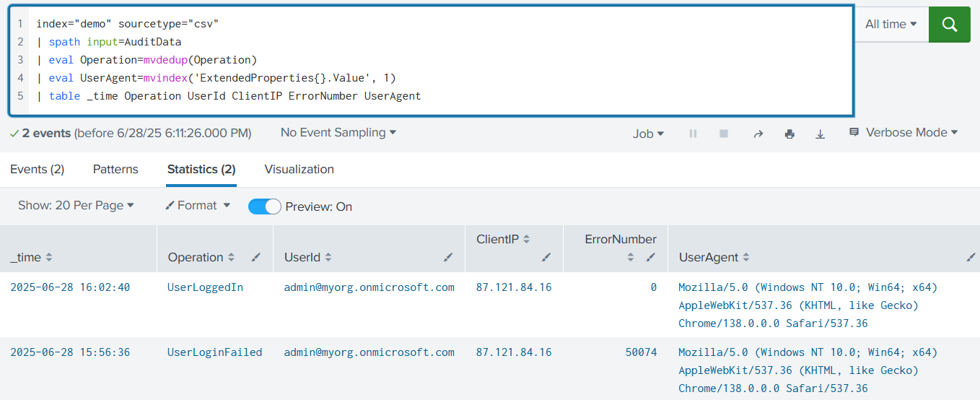This screenshot has height=400, width=980.
Task: Switch to the Events (2) tab
Action: point(37,170)
